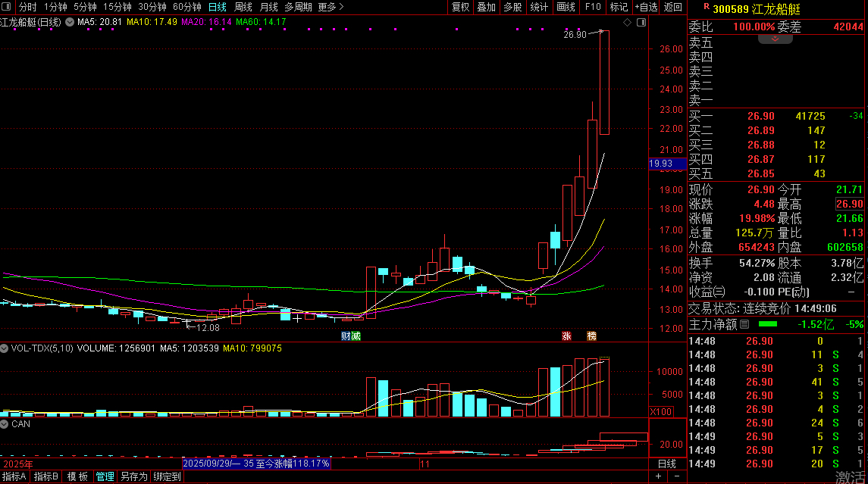Click the 返回 back button
This screenshot has height=484, width=868.
tap(673, 7)
